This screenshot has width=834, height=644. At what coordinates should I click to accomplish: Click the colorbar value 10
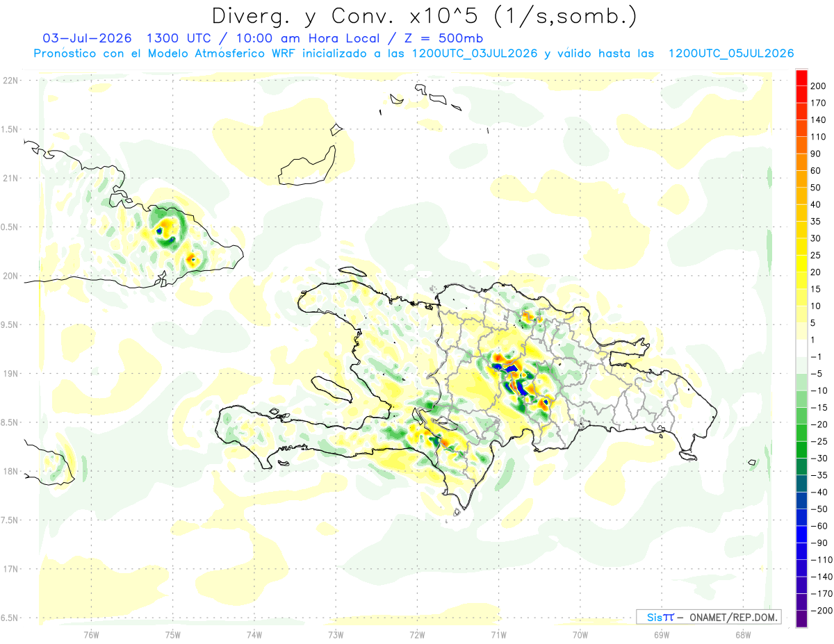816,306
